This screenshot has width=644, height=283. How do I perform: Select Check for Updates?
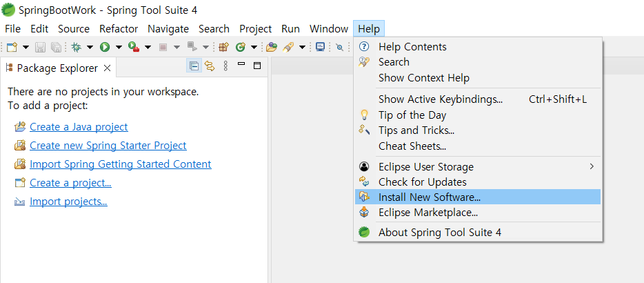click(x=478, y=182)
